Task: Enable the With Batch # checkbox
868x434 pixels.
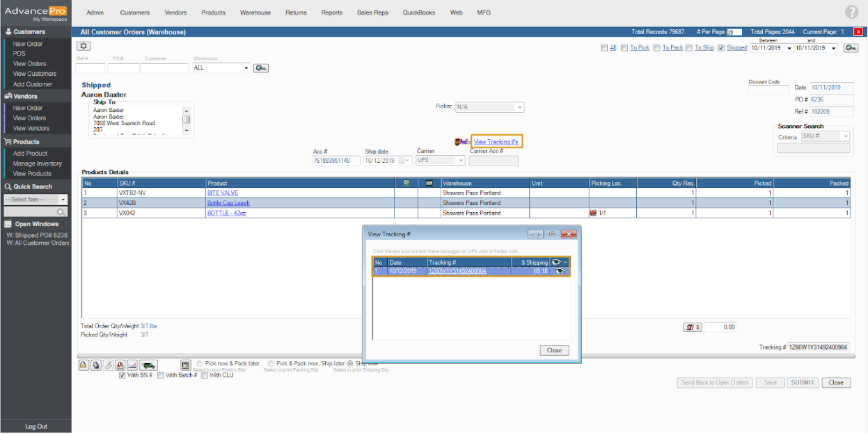Action: [161, 376]
